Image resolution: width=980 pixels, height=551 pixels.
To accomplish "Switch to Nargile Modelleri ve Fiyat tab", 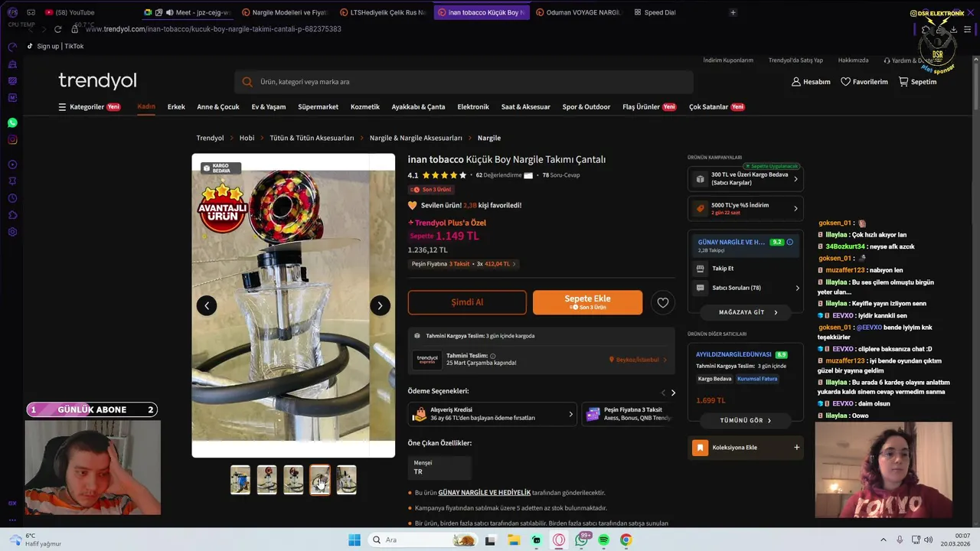I will 285,12.
